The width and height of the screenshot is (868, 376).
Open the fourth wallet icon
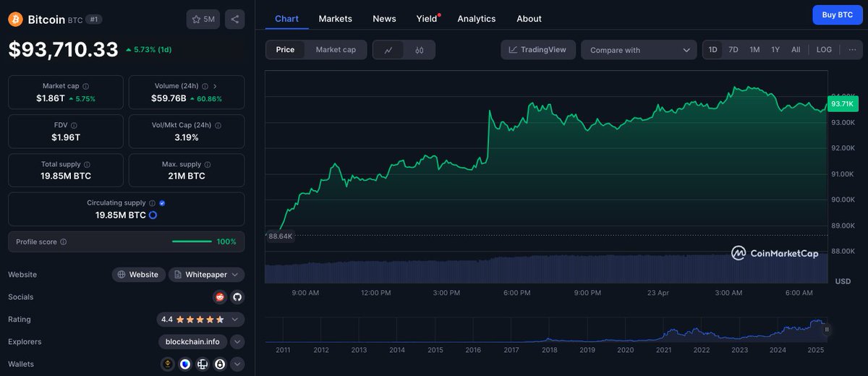tap(219, 364)
